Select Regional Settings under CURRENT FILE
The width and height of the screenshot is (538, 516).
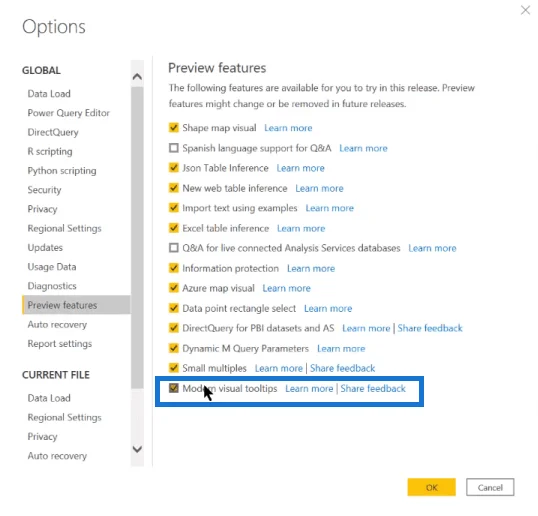click(65, 418)
